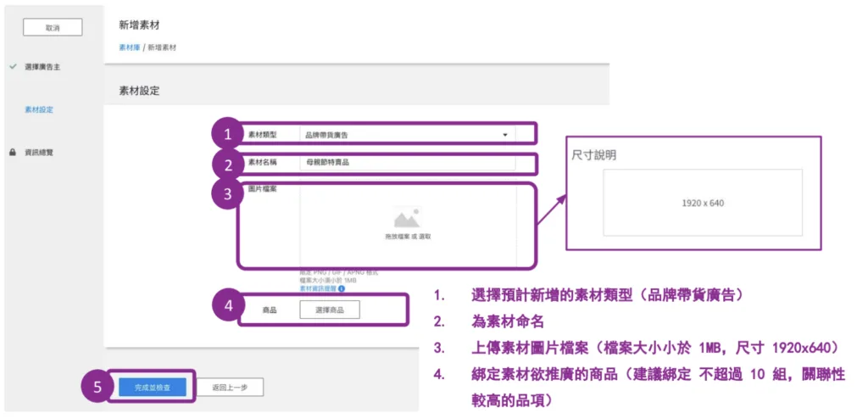Open the 品牌帶貨廣告 type combo box
The width and height of the screenshot is (868, 419).
click(x=407, y=135)
